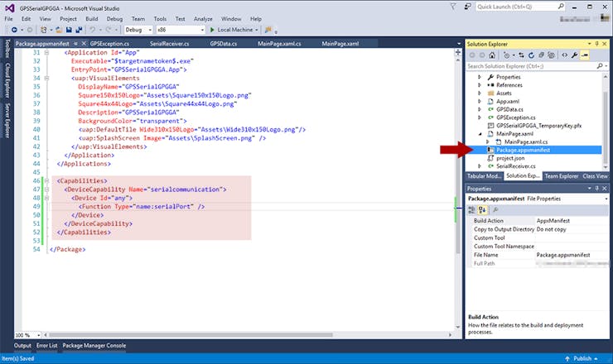This screenshot has height=364, width=613.
Task: Toggle Alphabetical sort icon in Properties panel
Action: click(482, 210)
